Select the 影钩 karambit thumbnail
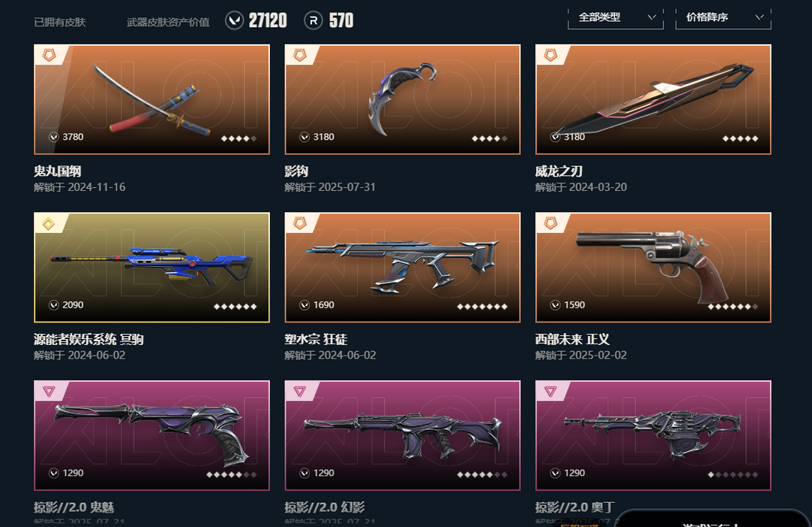812x527 pixels. pos(402,99)
